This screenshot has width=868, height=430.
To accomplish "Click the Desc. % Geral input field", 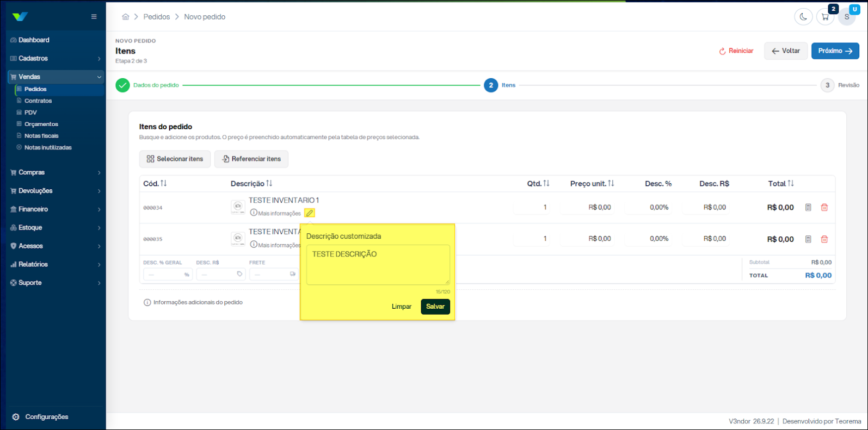I will pos(168,275).
